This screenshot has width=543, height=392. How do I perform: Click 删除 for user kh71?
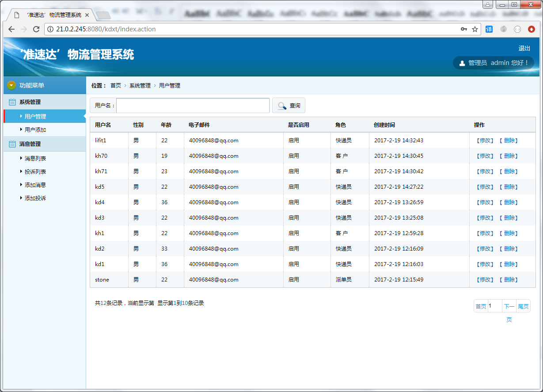point(509,171)
